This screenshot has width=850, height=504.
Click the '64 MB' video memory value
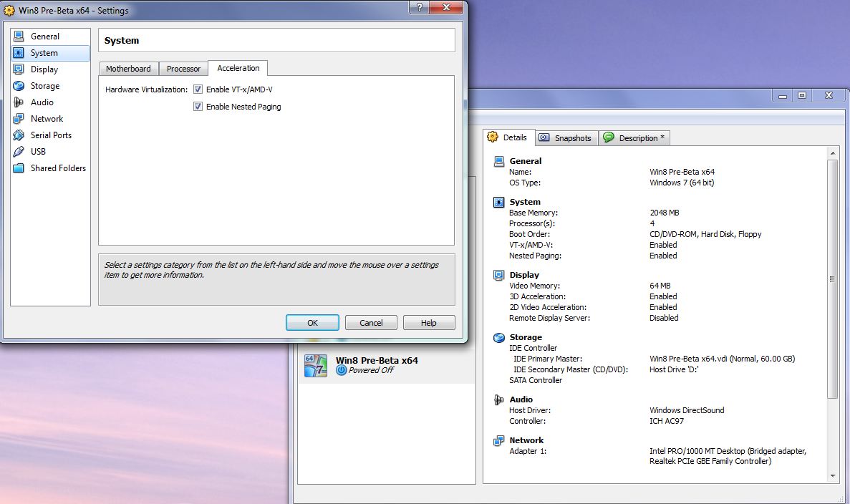(660, 286)
